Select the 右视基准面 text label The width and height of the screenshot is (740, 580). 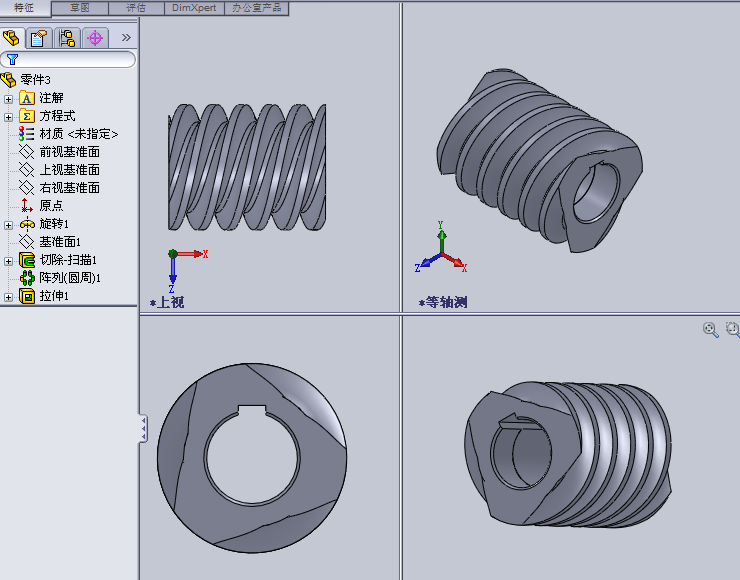(x=69, y=188)
